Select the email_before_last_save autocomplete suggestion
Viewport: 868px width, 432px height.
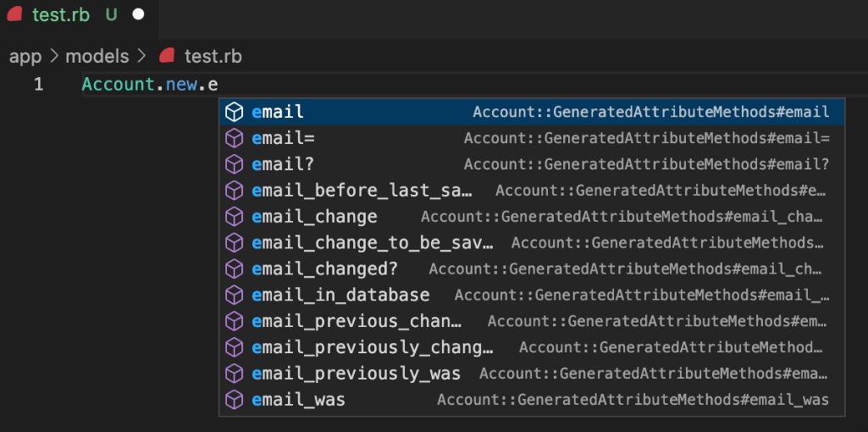pos(362,191)
